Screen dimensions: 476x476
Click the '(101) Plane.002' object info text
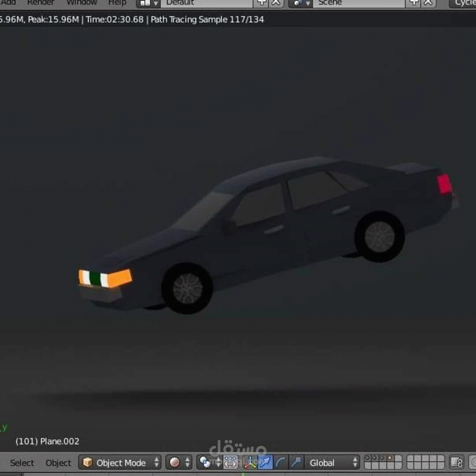47,441
